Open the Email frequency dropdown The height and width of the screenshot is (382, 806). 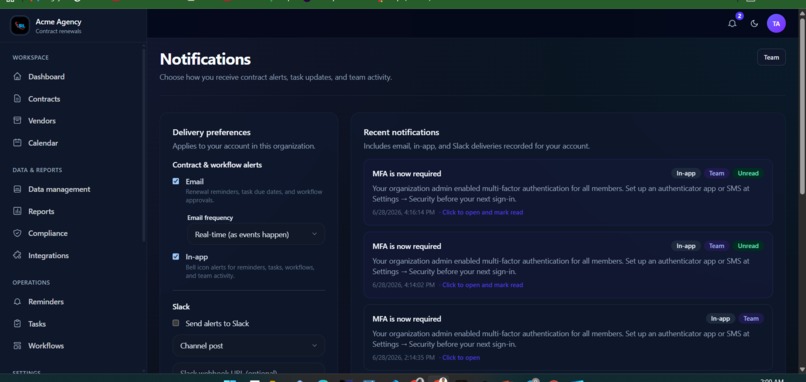tap(256, 234)
